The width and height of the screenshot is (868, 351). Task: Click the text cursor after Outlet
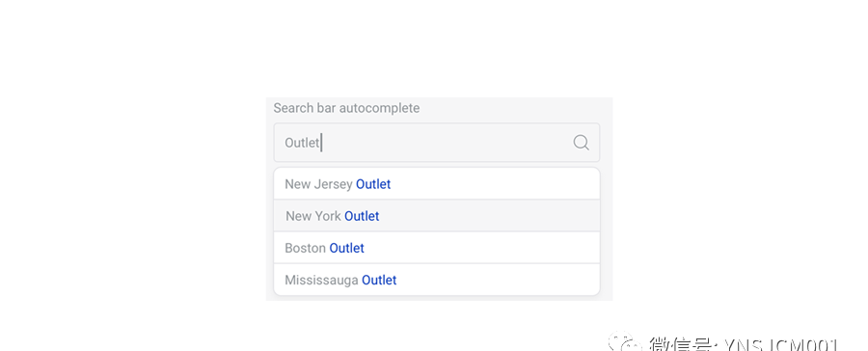tap(321, 143)
